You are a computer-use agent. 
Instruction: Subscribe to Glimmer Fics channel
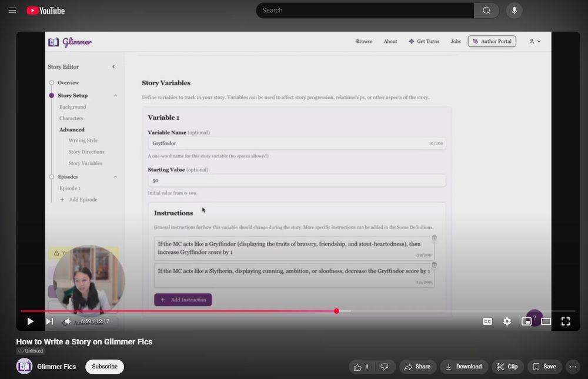[105, 367]
